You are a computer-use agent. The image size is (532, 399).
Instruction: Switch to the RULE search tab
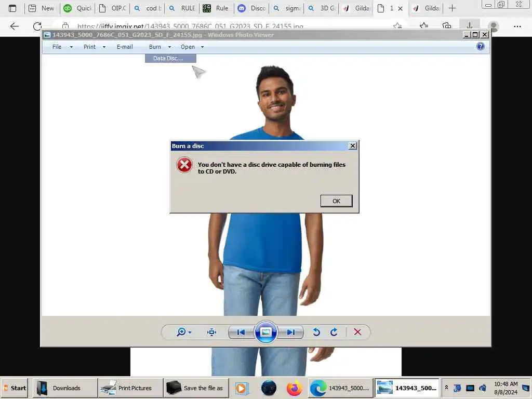point(182,8)
